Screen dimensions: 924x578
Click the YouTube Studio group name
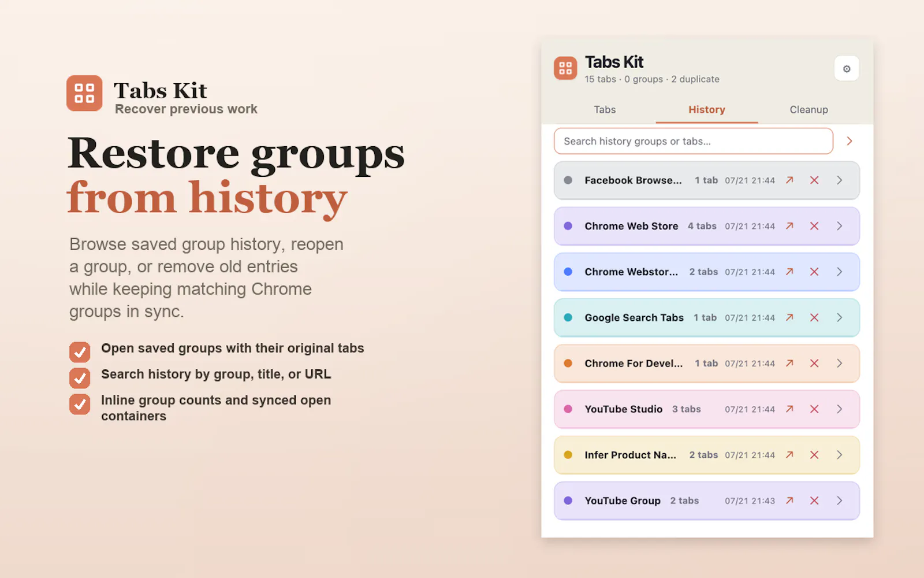(623, 409)
